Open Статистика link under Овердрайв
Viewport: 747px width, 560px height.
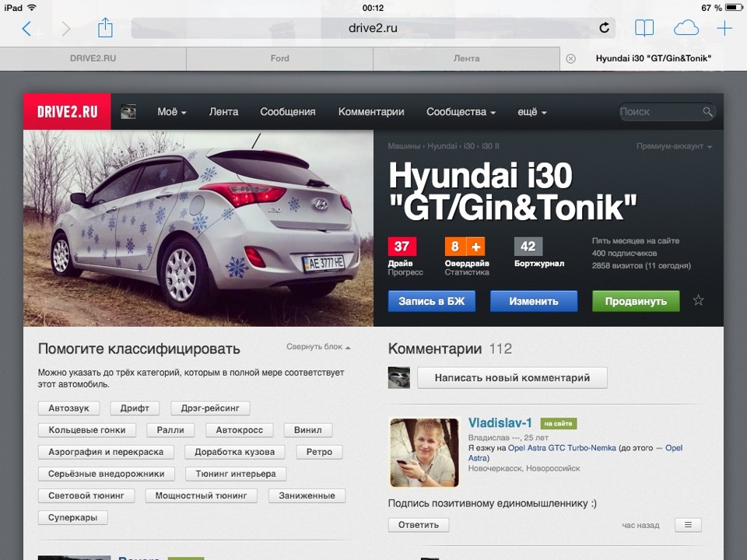pos(467,272)
